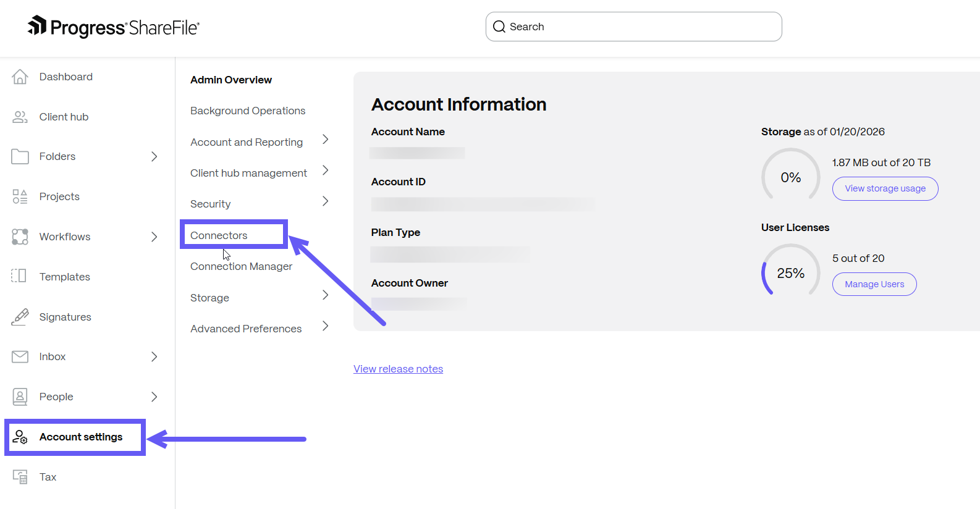Screen dimensions: 980x509
Task: Click the Templates icon in sidebar
Action: 20,276
